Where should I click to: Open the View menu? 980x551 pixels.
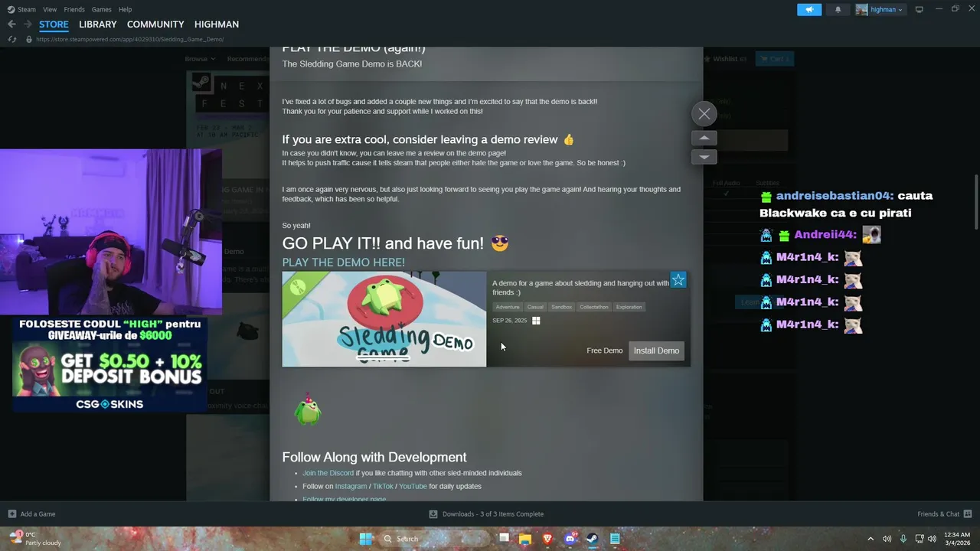click(50, 9)
